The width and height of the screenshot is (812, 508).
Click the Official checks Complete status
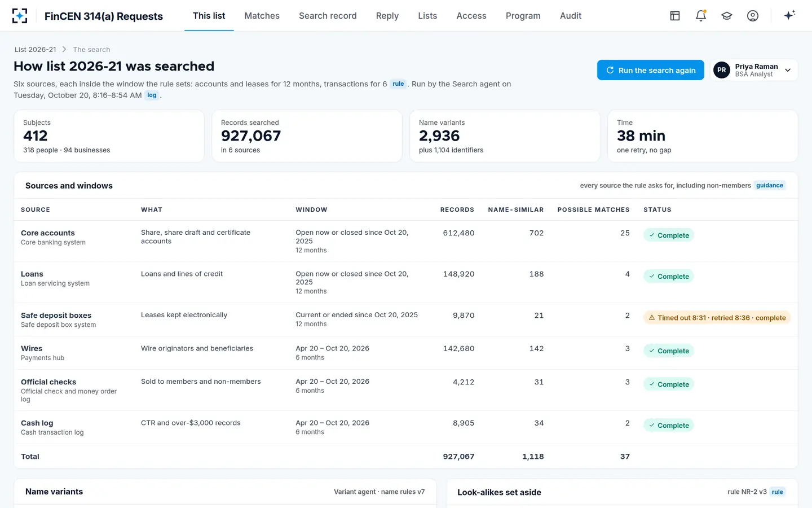668,384
